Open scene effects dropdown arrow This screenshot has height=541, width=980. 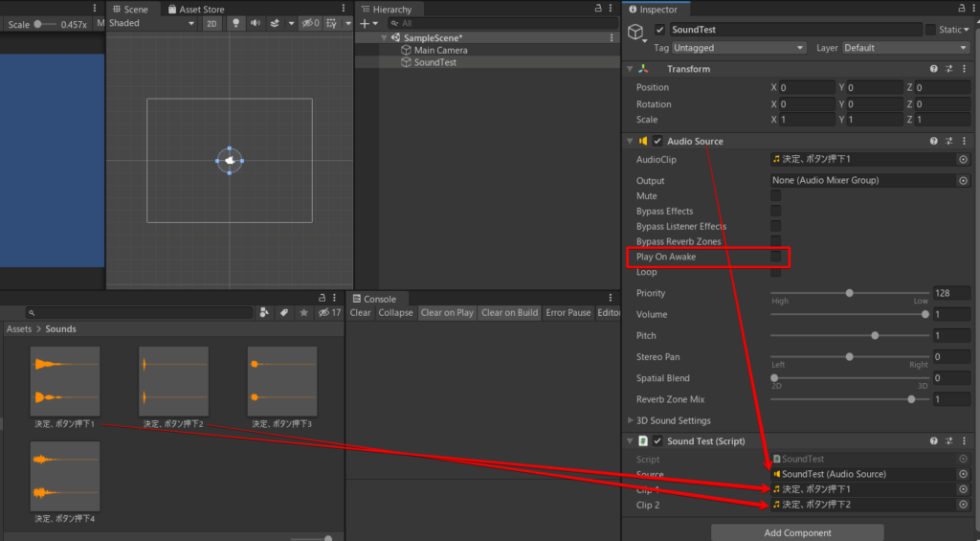pyautogui.click(x=291, y=23)
